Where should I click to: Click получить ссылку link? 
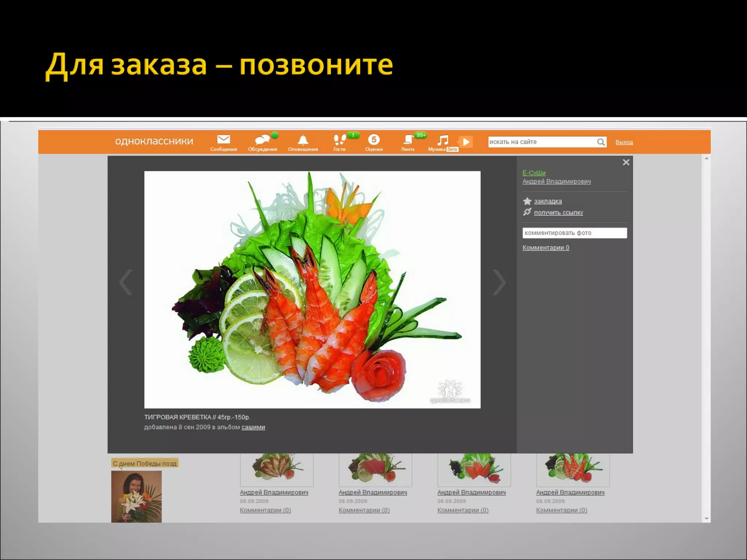coord(558,213)
